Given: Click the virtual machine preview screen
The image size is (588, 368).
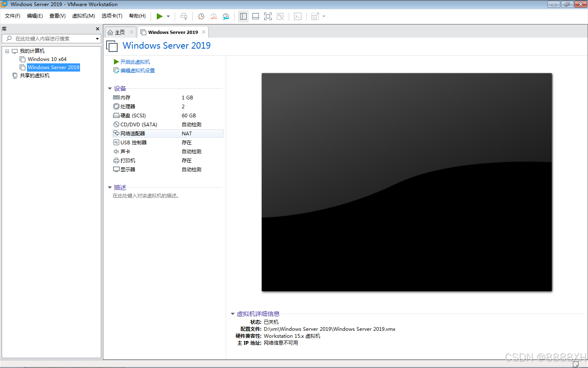Looking at the screenshot, I should pos(407,182).
